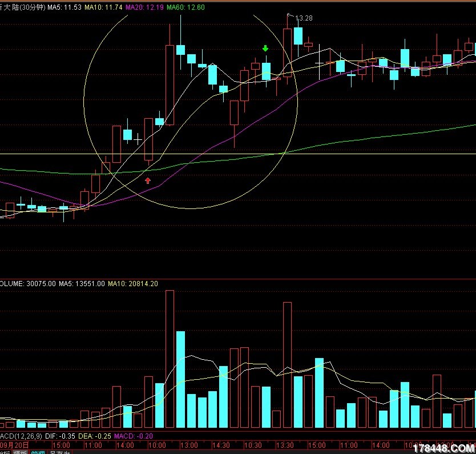Select the green MA60: 12.60 label
The width and height of the screenshot is (476, 454).
(186, 7)
